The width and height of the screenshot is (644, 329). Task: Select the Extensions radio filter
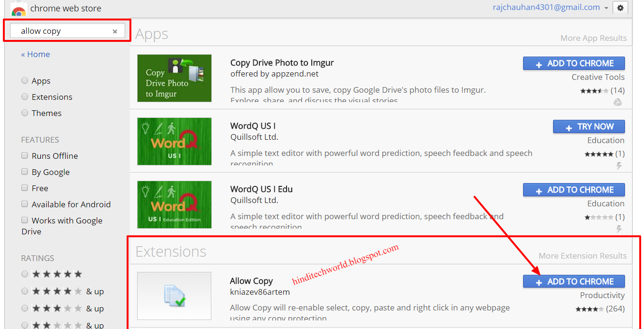tap(25, 97)
